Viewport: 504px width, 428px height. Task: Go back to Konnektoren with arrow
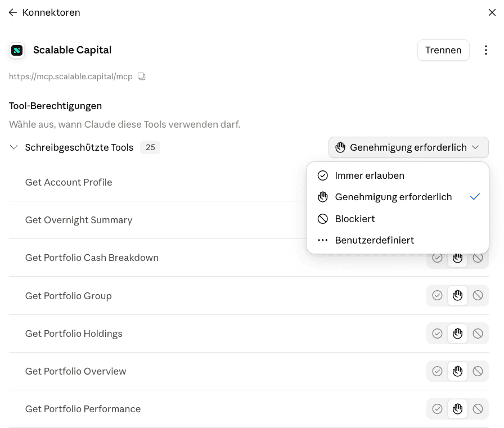point(12,12)
